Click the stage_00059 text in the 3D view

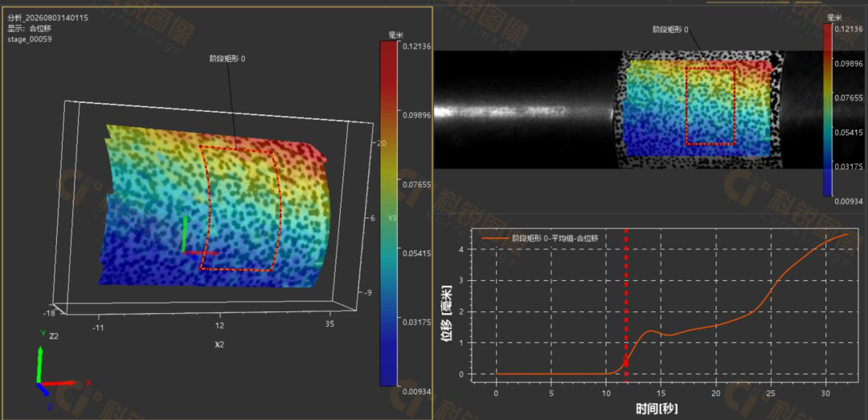[30, 39]
